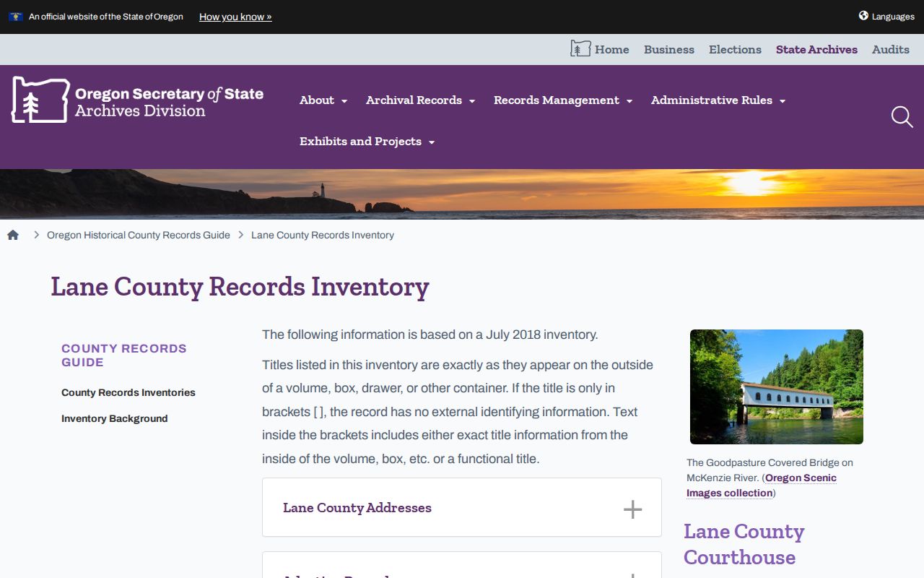This screenshot has width=924, height=578.
Task: Open the About dropdown menu
Action: click(323, 100)
